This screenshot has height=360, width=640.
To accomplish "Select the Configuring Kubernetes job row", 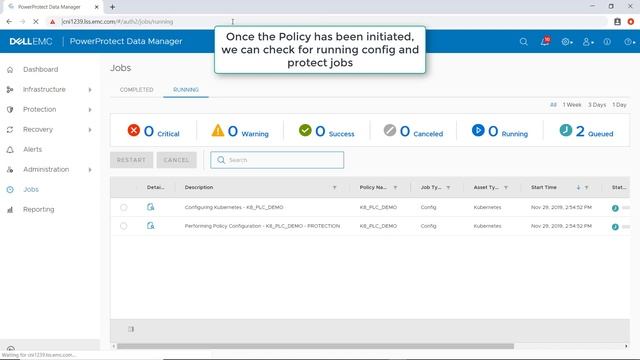I will 124,207.
